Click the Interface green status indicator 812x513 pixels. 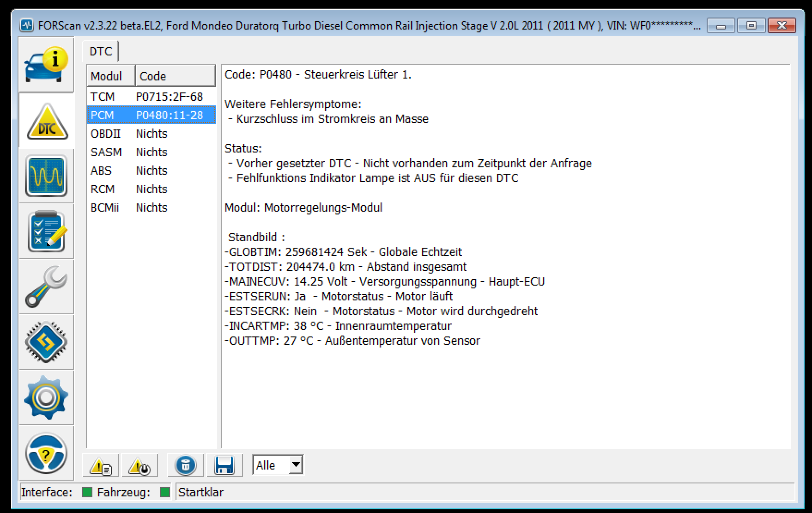coord(87,493)
